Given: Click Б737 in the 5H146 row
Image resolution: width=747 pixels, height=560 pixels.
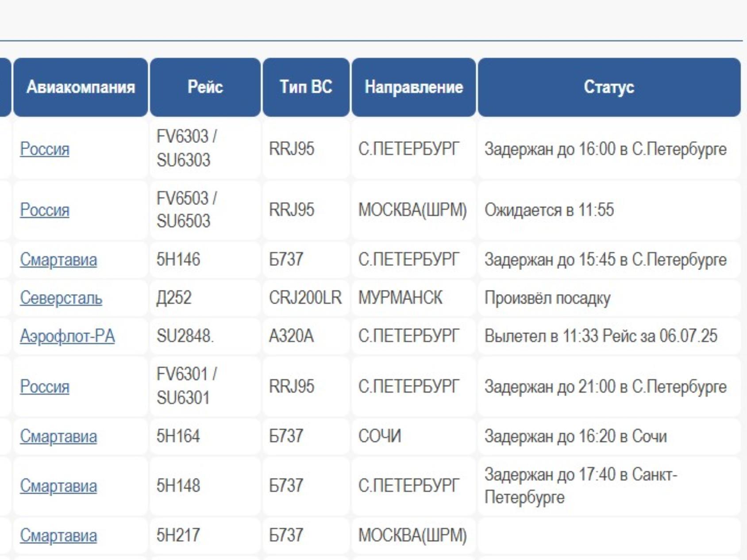Looking at the screenshot, I should pos(286,259).
